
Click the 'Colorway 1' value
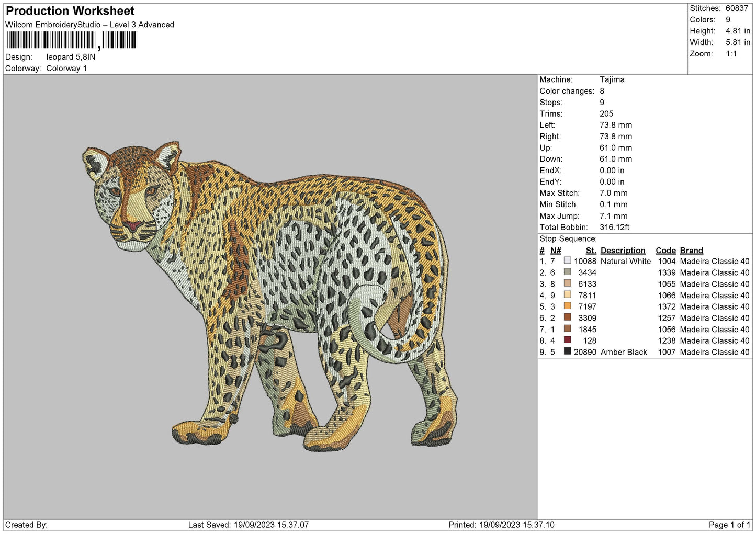[x=66, y=69]
